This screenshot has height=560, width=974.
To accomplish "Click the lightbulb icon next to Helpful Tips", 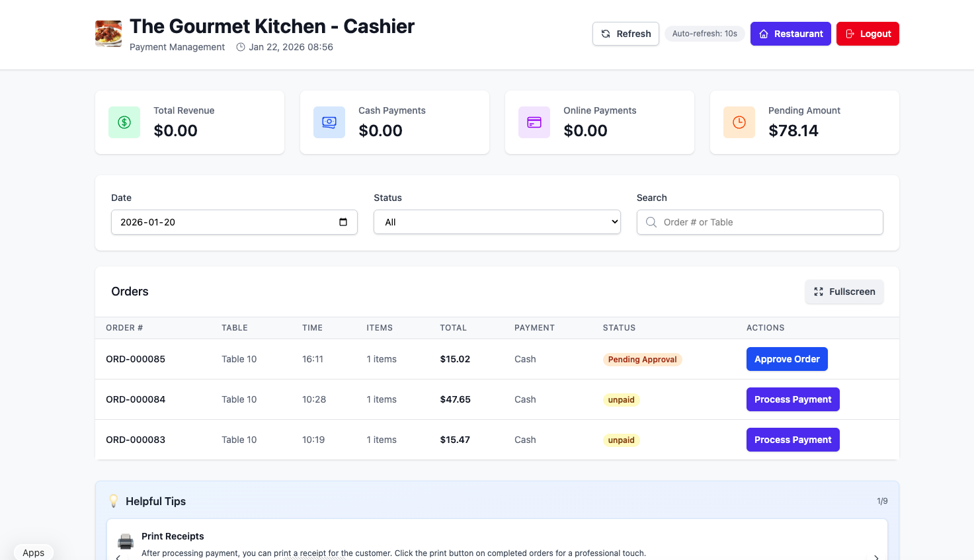I will pyautogui.click(x=113, y=500).
